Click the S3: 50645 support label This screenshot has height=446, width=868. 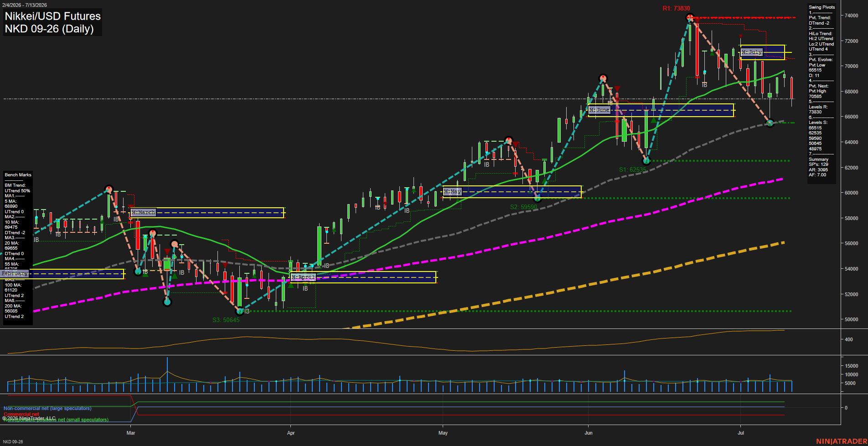click(226, 320)
